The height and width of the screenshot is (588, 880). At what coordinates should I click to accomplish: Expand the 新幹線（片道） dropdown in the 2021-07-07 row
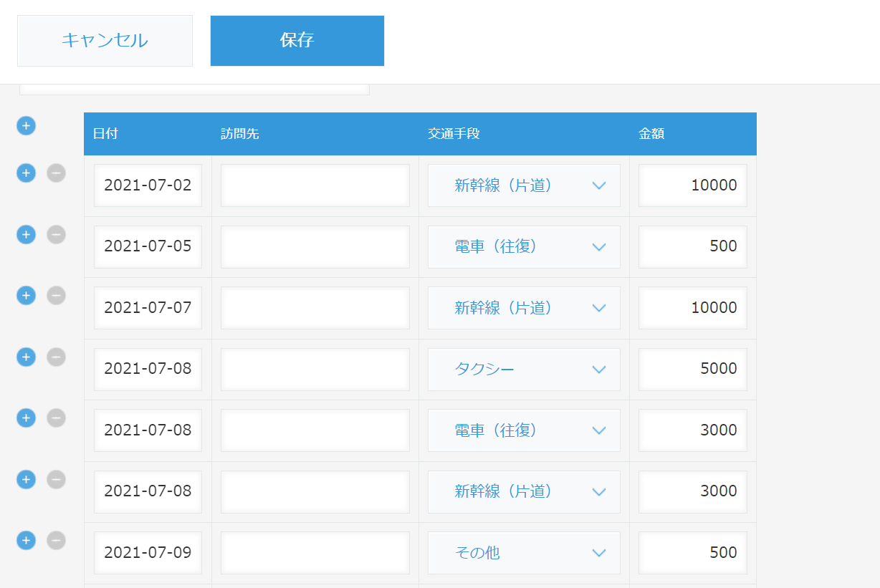coord(524,308)
